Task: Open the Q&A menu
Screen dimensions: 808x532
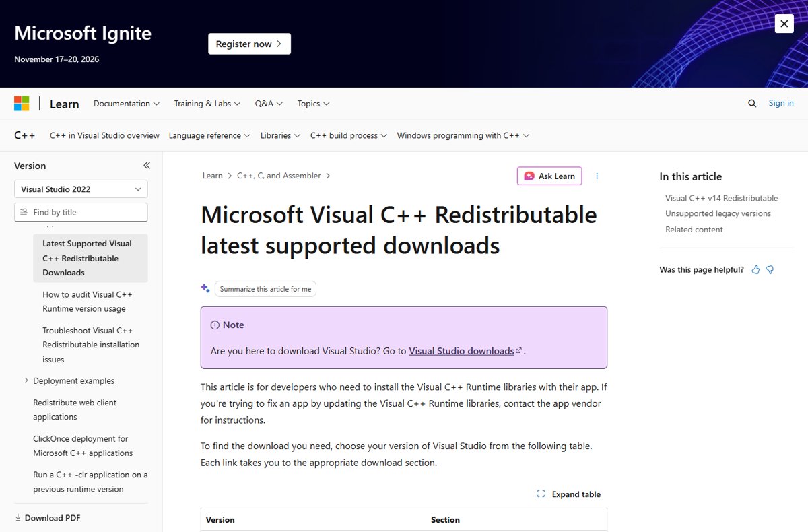Action: pyautogui.click(x=269, y=104)
